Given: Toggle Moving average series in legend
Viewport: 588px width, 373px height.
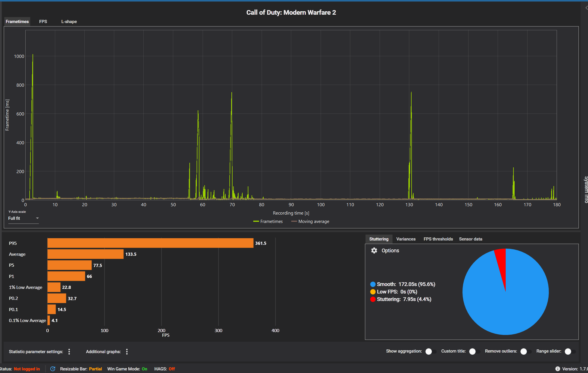Looking at the screenshot, I should coord(310,221).
